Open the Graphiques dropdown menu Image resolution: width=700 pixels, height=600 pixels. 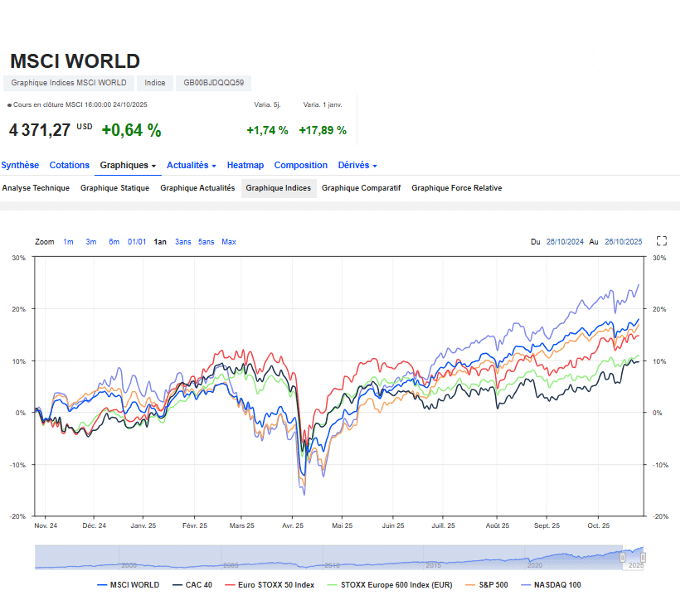click(127, 165)
